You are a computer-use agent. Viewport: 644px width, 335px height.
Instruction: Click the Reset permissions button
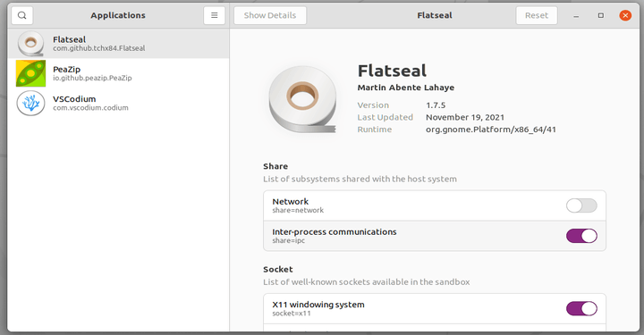tap(537, 15)
